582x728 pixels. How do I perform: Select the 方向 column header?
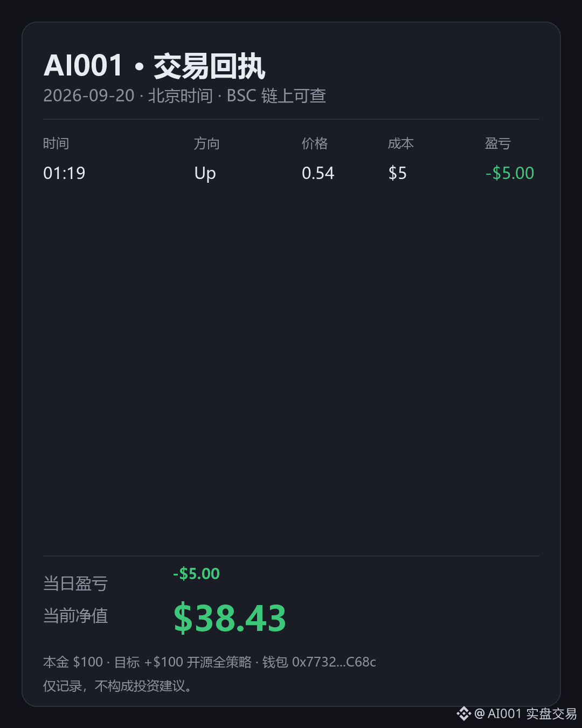pyautogui.click(x=207, y=143)
